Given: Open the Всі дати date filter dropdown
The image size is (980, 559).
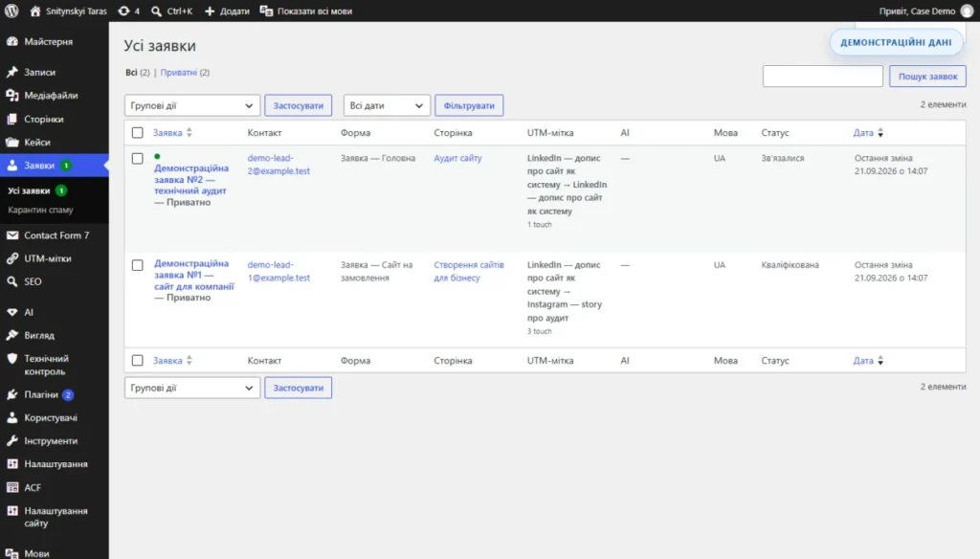Looking at the screenshot, I should (387, 105).
